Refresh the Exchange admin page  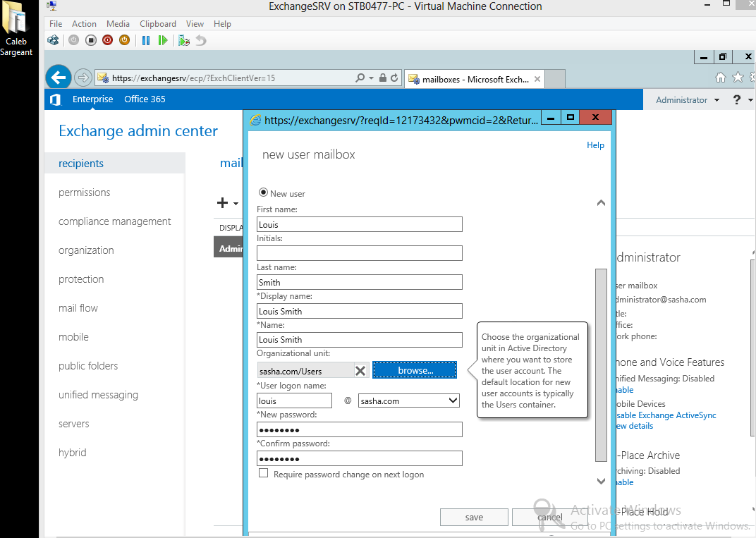coord(394,78)
